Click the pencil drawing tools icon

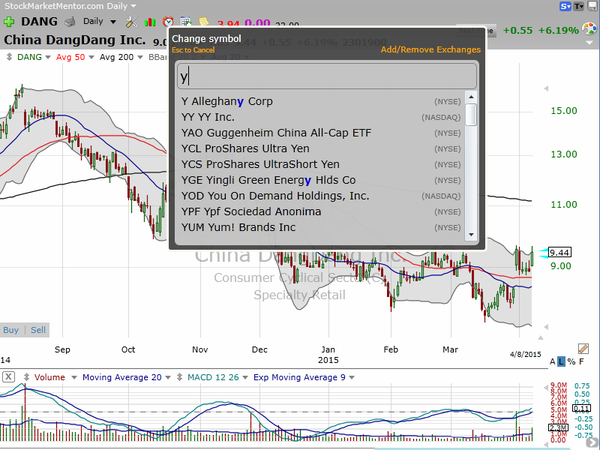(583, 348)
